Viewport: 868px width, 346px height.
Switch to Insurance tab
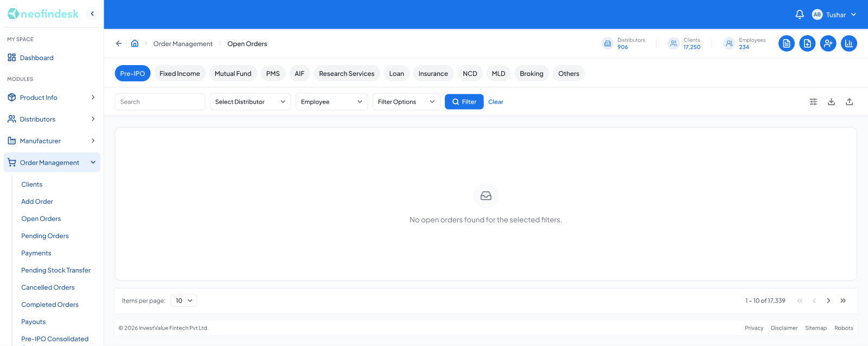(x=433, y=73)
